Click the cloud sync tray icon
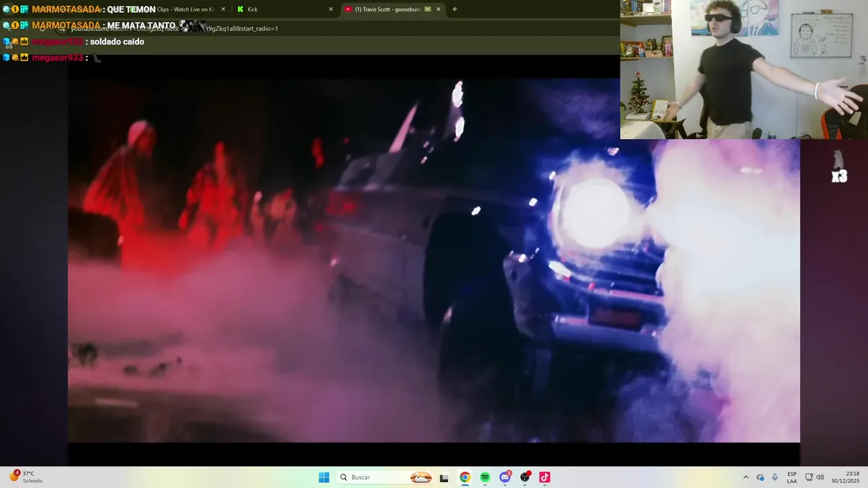This screenshot has height=488, width=868. [x=760, y=477]
